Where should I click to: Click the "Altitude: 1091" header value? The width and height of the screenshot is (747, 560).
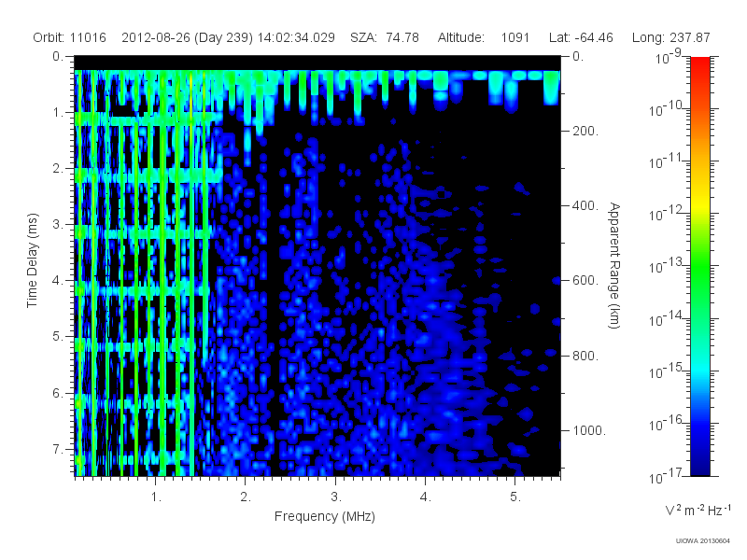(484, 37)
